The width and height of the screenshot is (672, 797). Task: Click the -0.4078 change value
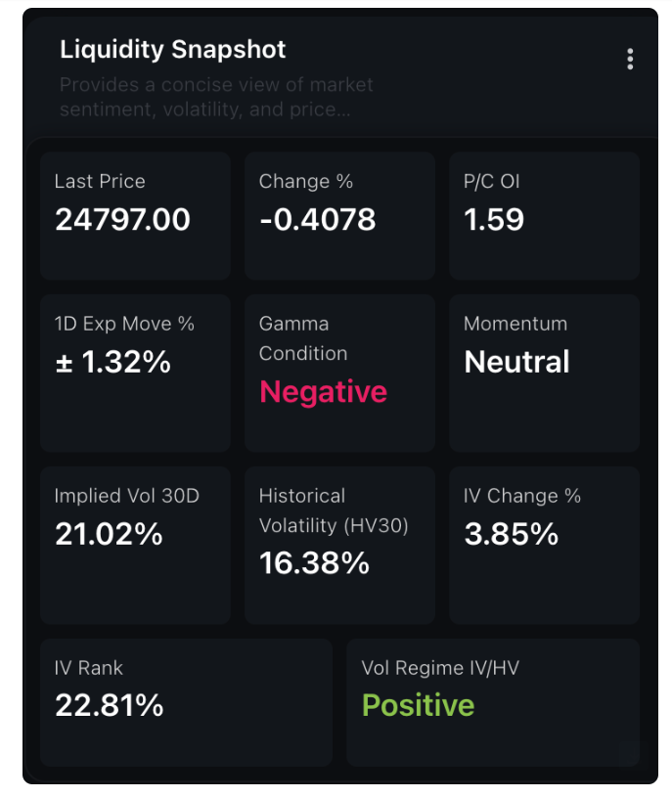(x=317, y=219)
